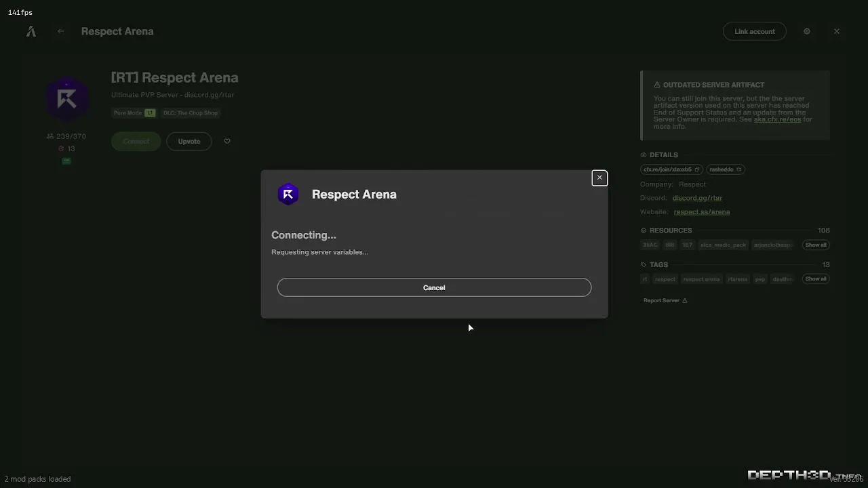This screenshot has height=488, width=868.
Task: Select the respect tag
Action: click(665, 279)
